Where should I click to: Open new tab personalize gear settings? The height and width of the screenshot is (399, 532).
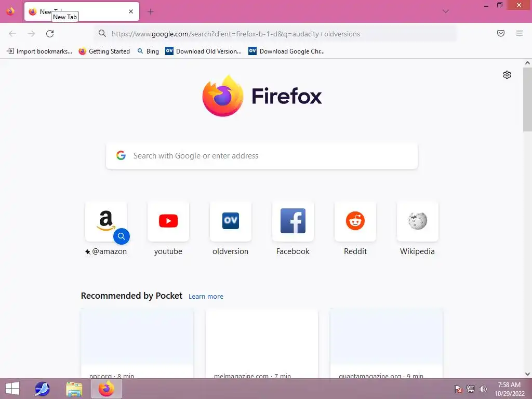[507, 75]
